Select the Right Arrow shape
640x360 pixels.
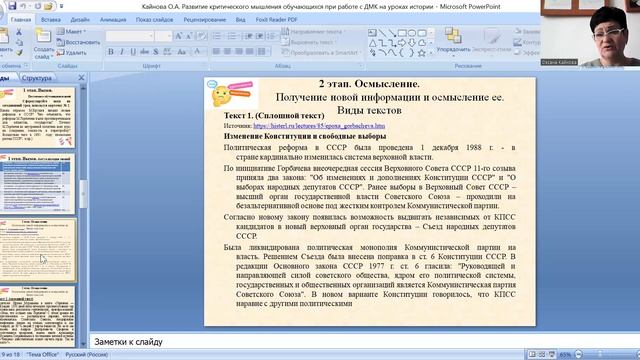point(402,43)
